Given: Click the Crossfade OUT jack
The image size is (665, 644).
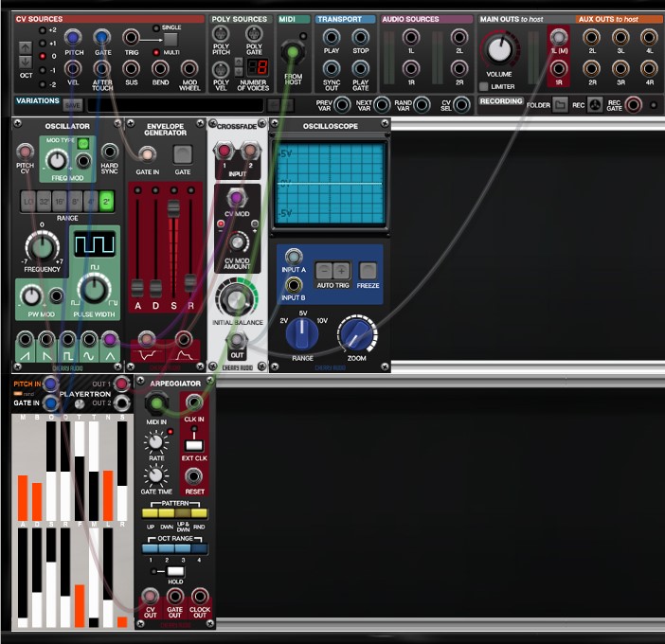Looking at the screenshot, I should tap(237, 340).
